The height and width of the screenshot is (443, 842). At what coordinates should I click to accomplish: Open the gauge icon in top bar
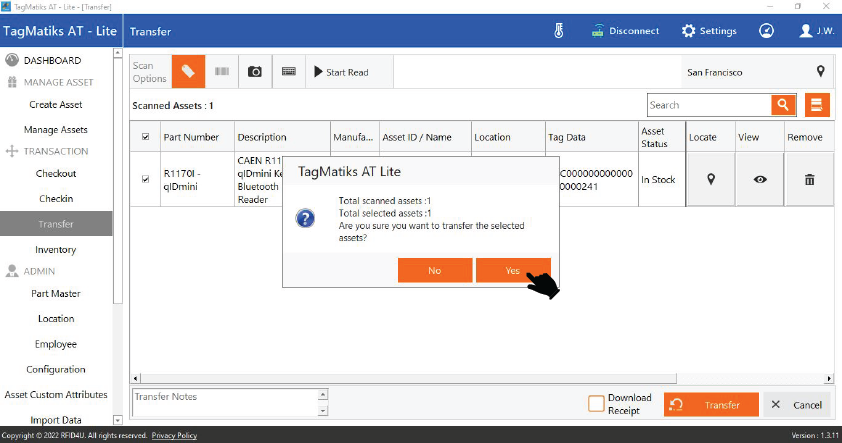click(x=766, y=31)
